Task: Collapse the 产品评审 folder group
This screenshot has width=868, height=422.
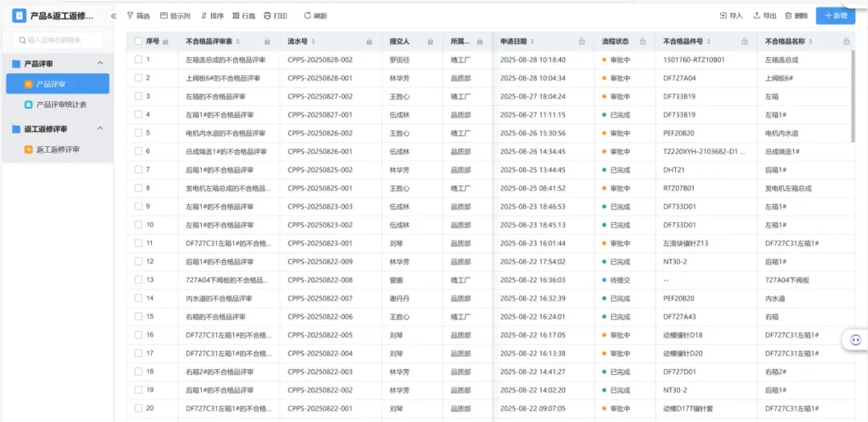Action: click(100, 64)
